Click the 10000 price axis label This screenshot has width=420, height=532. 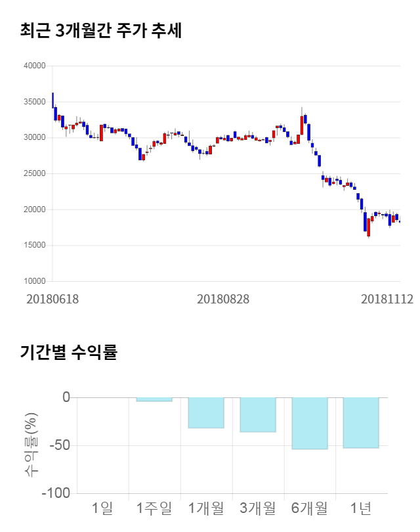coord(34,281)
